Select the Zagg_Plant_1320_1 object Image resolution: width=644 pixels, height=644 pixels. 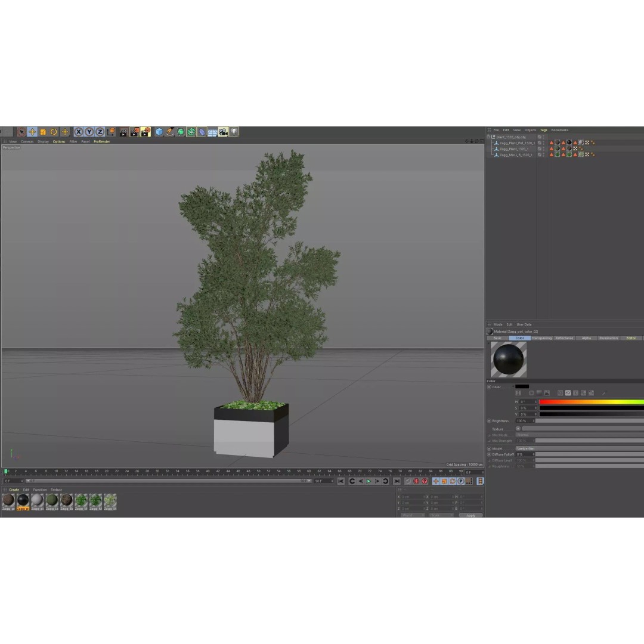coord(514,149)
